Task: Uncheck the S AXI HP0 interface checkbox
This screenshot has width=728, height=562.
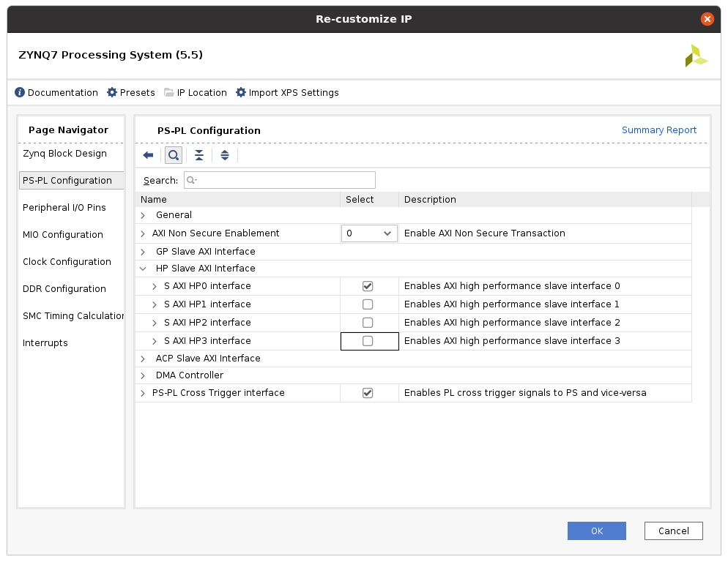Action: coord(368,286)
